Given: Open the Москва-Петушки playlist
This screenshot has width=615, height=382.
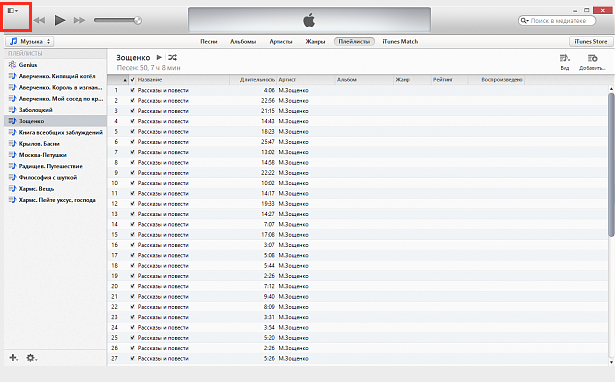Looking at the screenshot, I should (x=55, y=155).
